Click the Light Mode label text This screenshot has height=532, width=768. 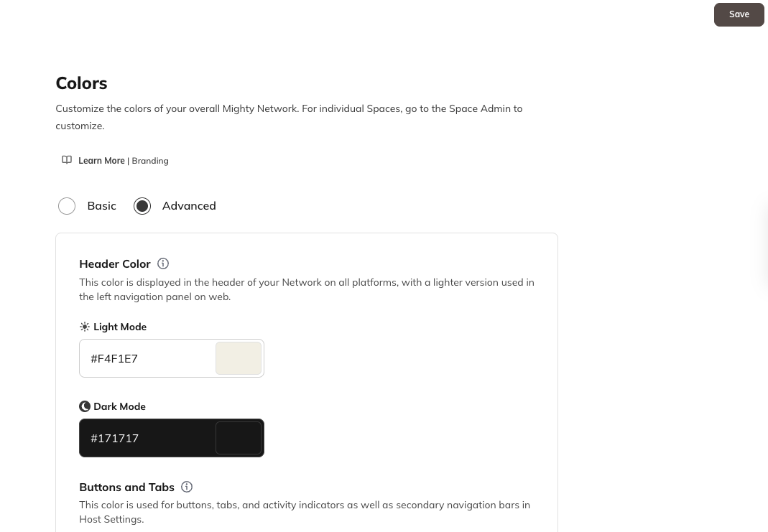(120, 327)
